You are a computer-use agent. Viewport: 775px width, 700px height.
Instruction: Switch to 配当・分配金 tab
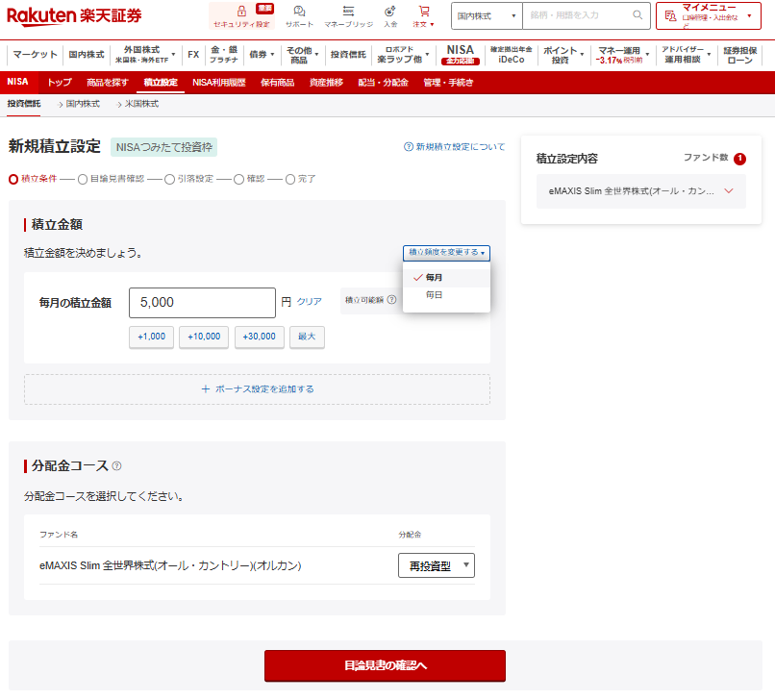[383, 82]
